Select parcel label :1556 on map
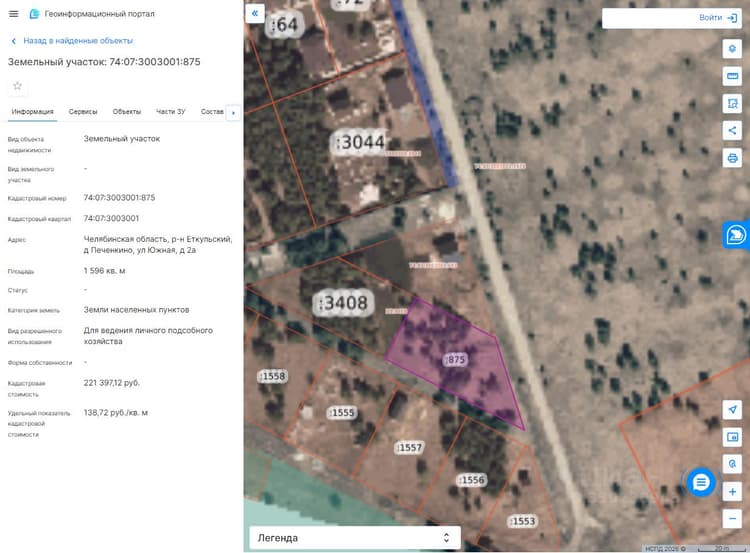This screenshot has width=750, height=553. [x=472, y=480]
